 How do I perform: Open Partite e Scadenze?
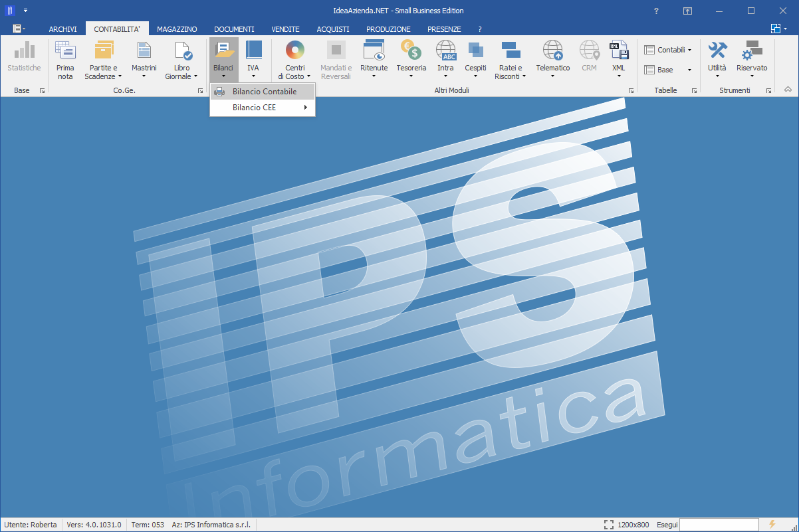click(x=104, y=60)
